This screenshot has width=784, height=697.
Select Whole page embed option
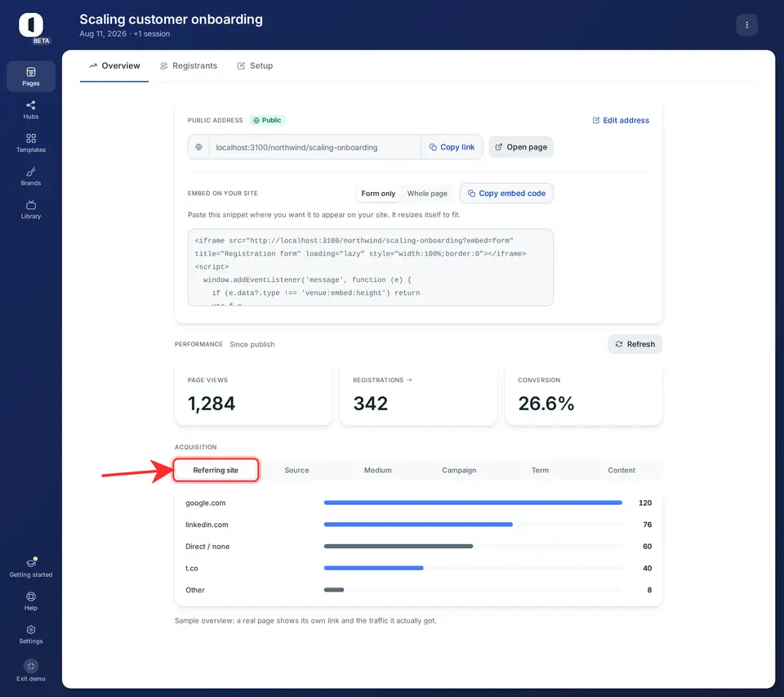(x=427, y=194)
